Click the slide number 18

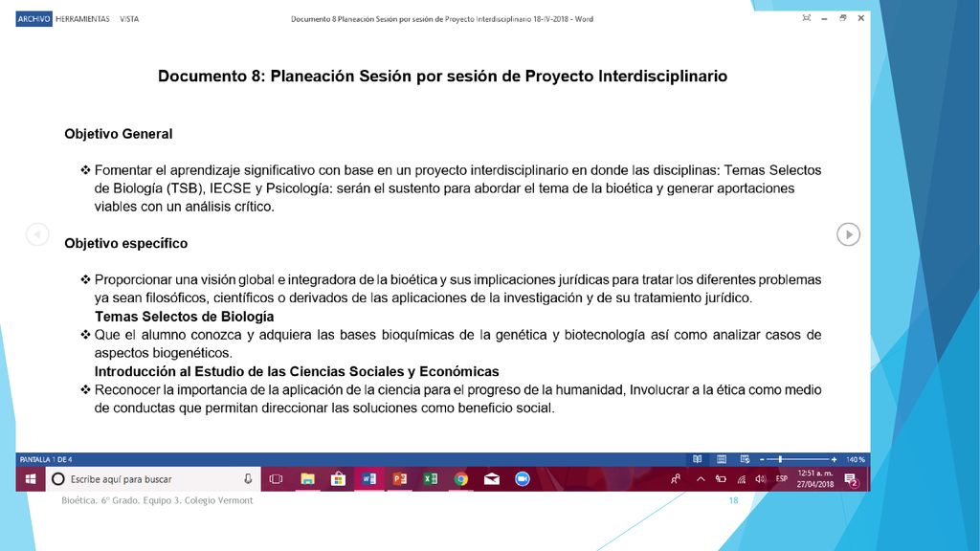click(734, 500)
